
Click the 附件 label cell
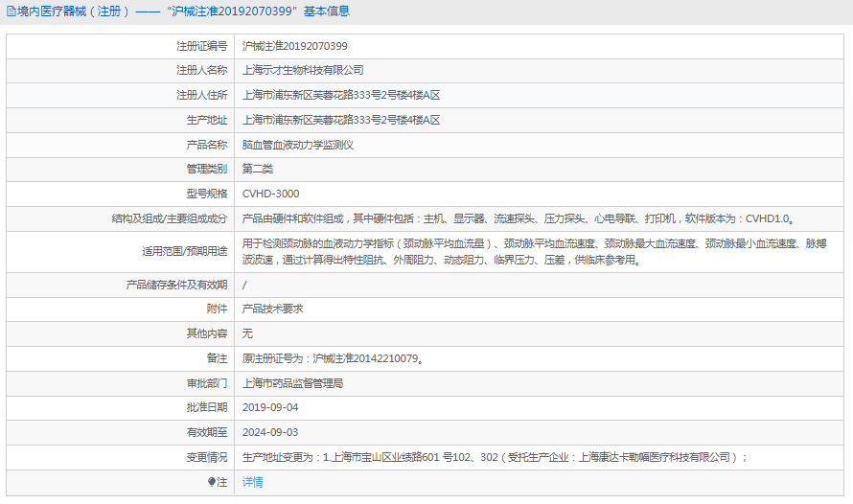click(120, 309)
